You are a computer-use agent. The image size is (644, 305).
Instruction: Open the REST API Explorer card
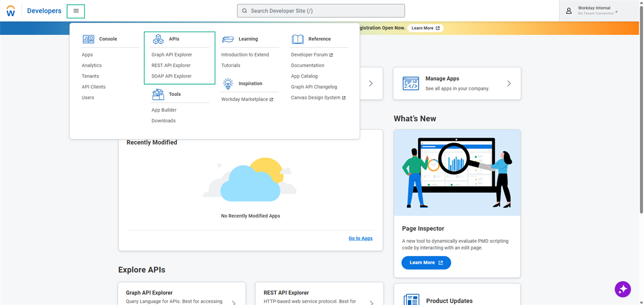click(319, 294)
